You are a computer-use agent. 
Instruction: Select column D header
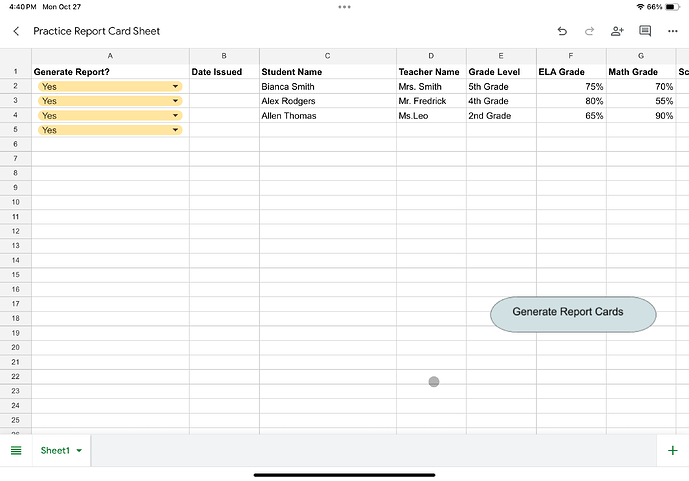tap(431, 56)
